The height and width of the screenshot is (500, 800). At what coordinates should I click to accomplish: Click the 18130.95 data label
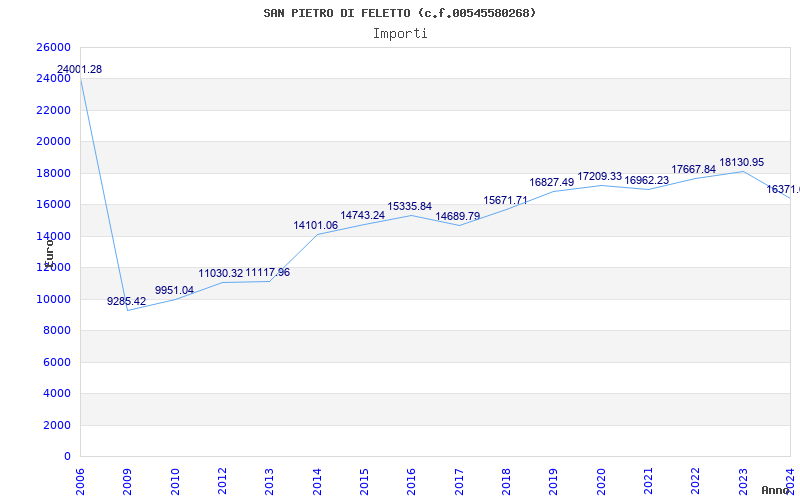(742, 163)
